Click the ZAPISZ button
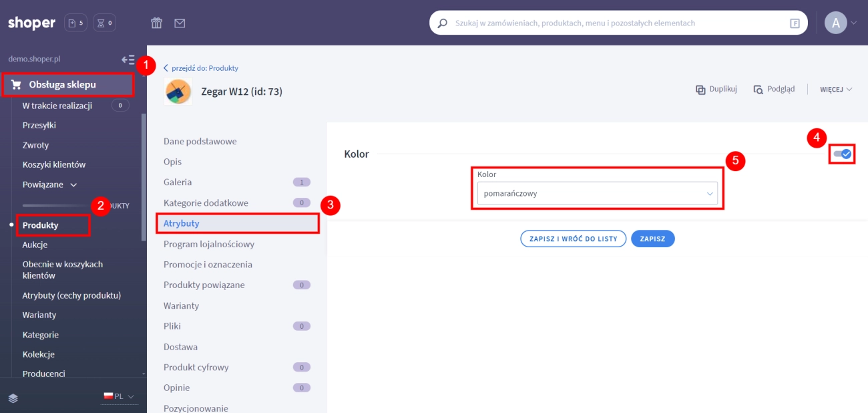Image resolution: width=868 pixels, height=413 pixels. (x=652, y=239)
